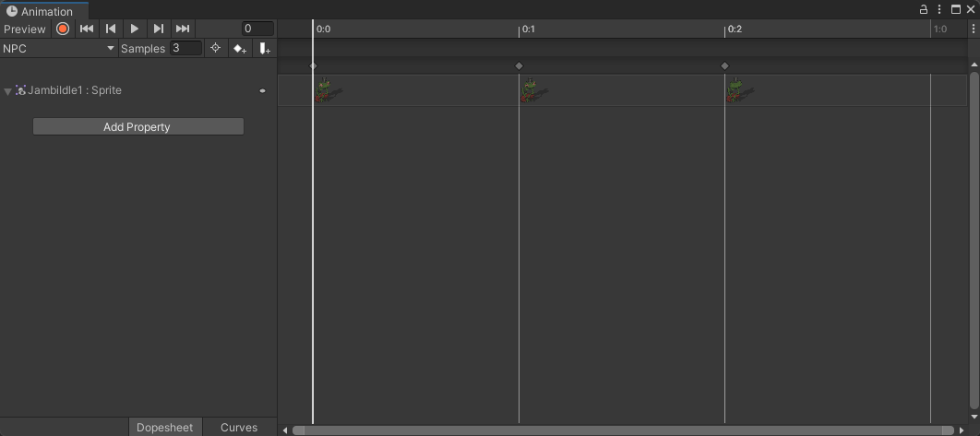Switch to the Dopesheet view
The width and height of the screenshot is (980, 436).
pyautogui.click(x=165, y=428)
